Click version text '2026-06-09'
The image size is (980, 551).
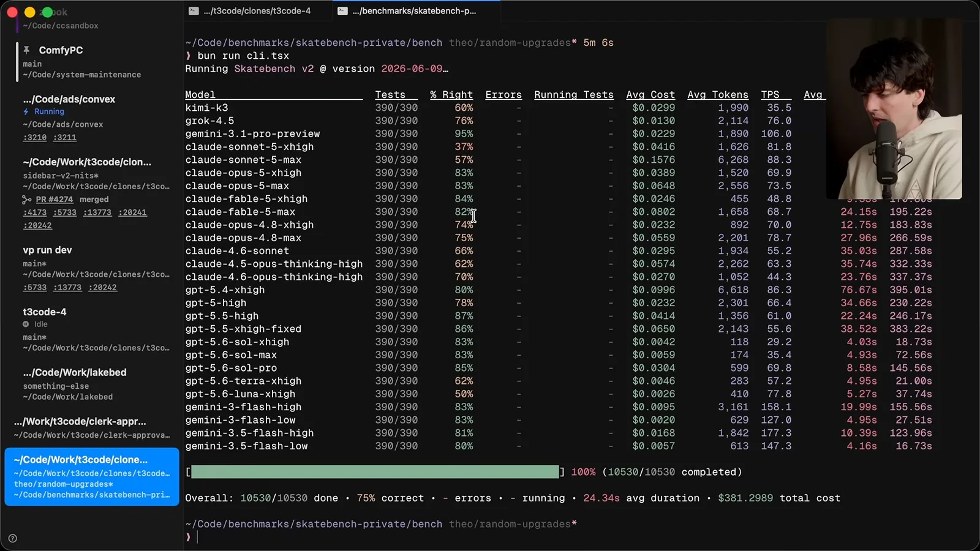coord(412,69)
